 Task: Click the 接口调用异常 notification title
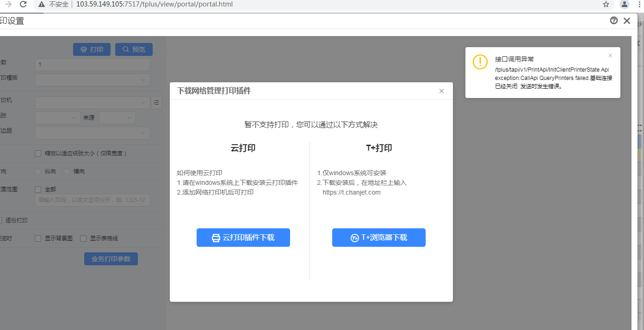(514, 59)
